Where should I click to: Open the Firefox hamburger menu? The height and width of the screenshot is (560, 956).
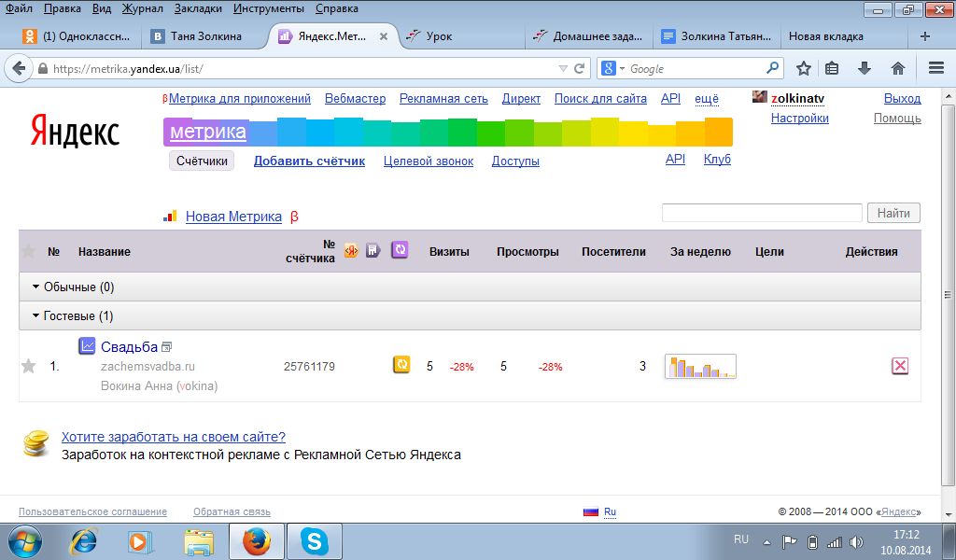coord(935,68)
